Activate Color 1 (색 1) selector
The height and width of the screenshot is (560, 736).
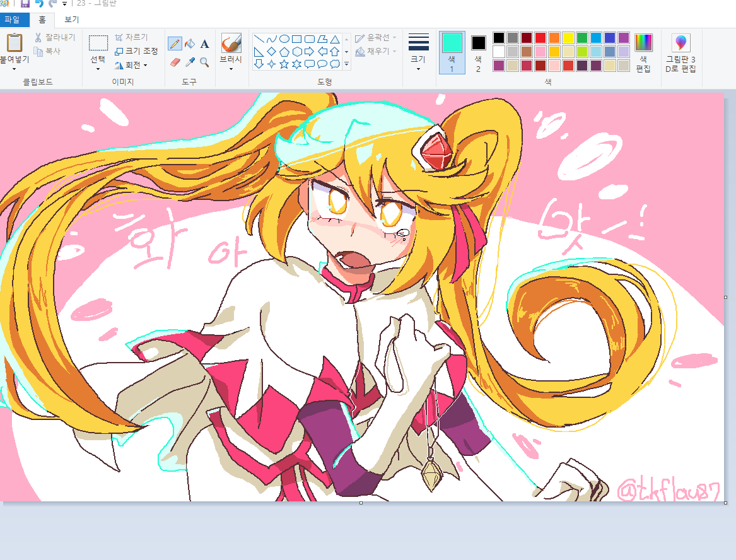pos(452,52)
